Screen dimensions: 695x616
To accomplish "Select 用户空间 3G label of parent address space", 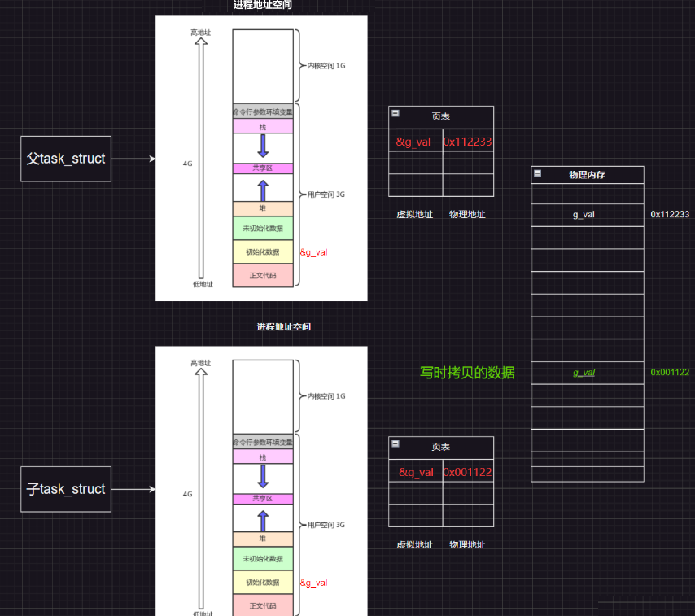I will pos(326,194).
